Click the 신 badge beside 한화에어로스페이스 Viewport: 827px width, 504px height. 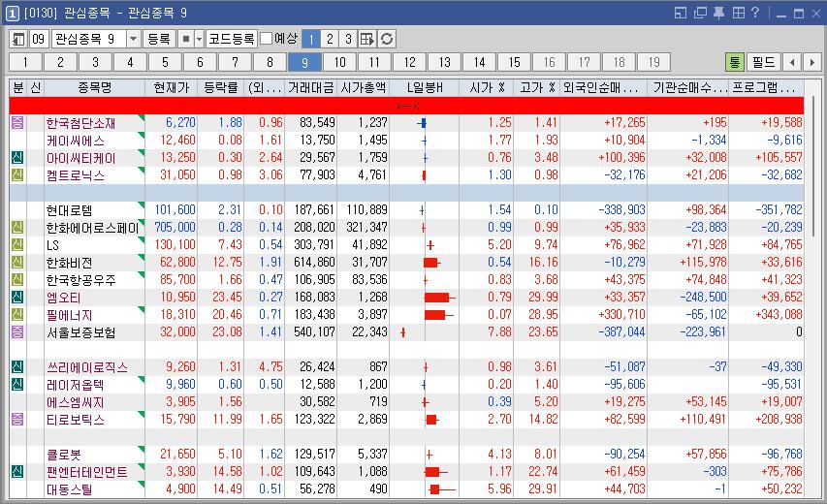pyautogui.click(x=17, y=227)
